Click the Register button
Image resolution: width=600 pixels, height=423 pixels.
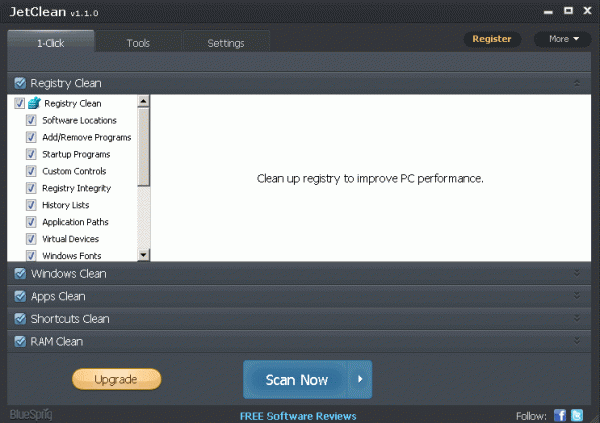pyautogui.click(x=492, y=39)
